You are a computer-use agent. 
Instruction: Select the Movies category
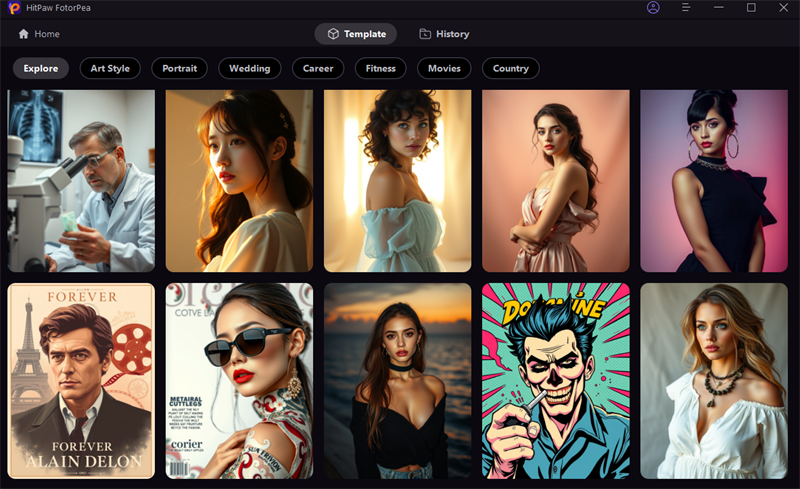pyautogui.click(x=444, y=68)
